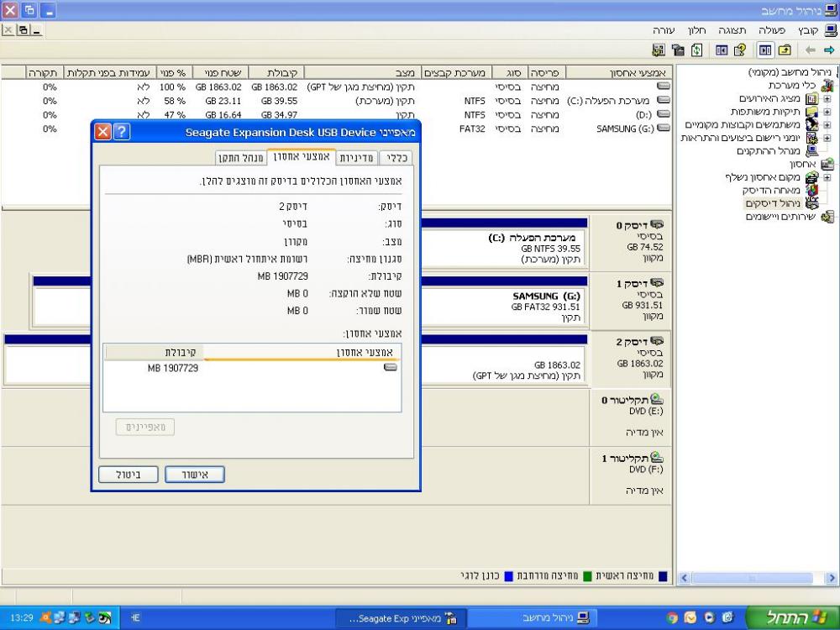Image resolution: width=840 pixels, height=630 pixels.
Task: Open the Window (חלון) menu
Action: 696,30
